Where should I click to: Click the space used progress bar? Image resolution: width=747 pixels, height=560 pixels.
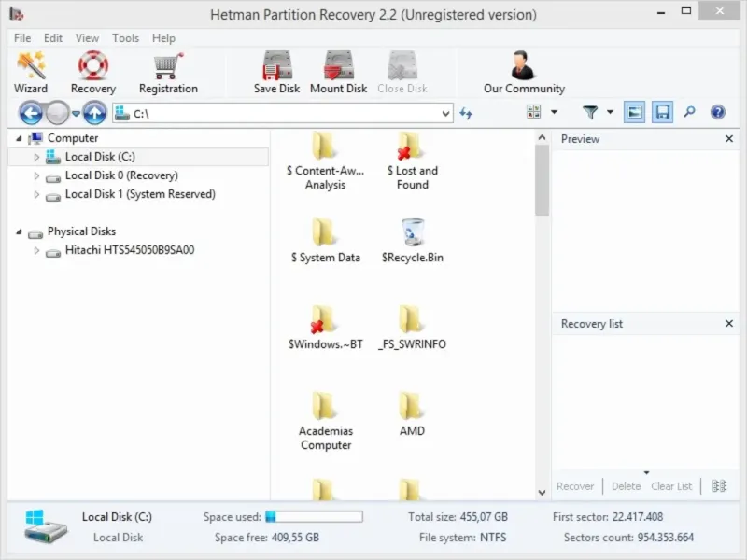(314, 517)
